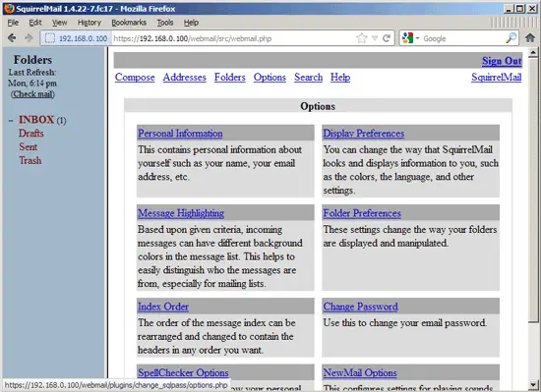This screenshot has width=541, height=392.
Task: Open the Bookmarks menu
Action: point(129,23)
